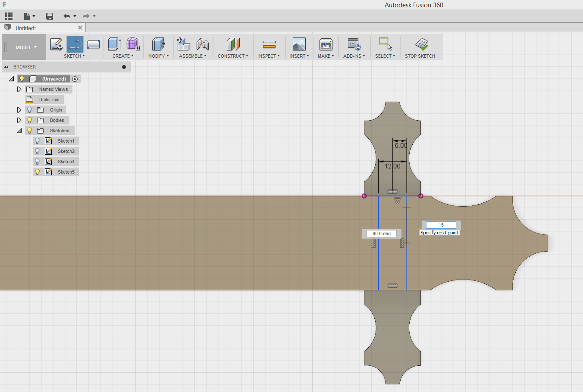Select the Line sketch tool
The image size is (583, 392).
(x=75, y=44)
